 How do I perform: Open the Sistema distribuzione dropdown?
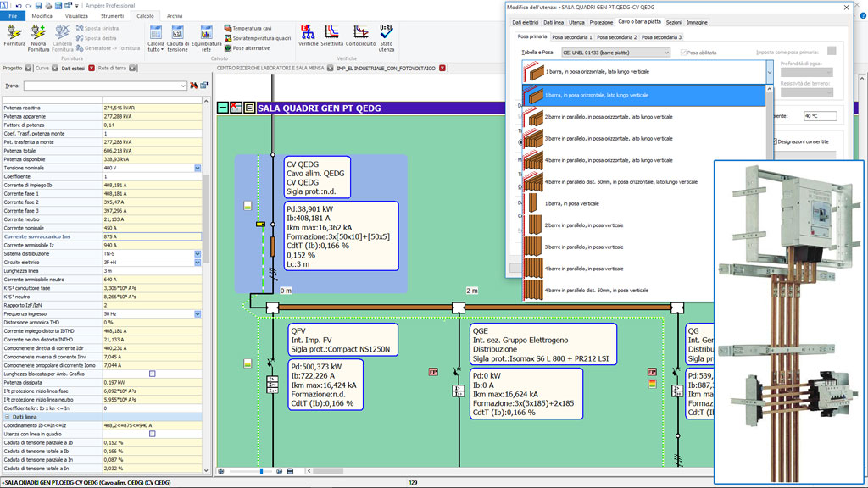(198, 254)
